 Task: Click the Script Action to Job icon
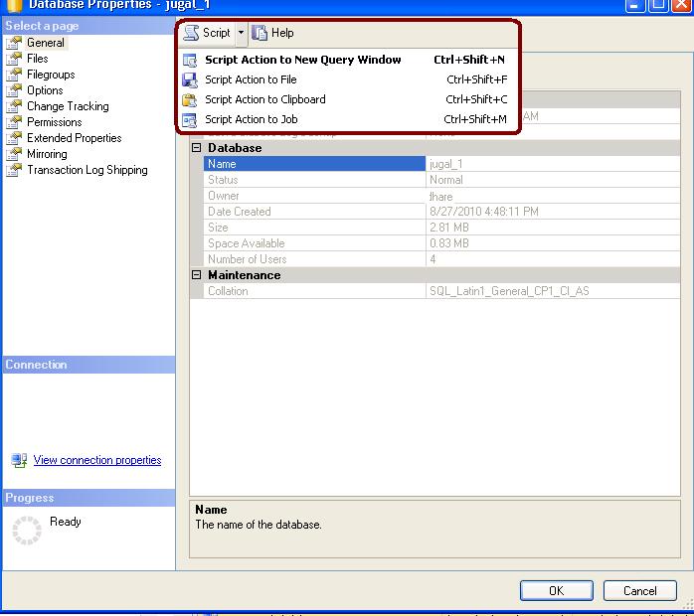tap(190, 119)
